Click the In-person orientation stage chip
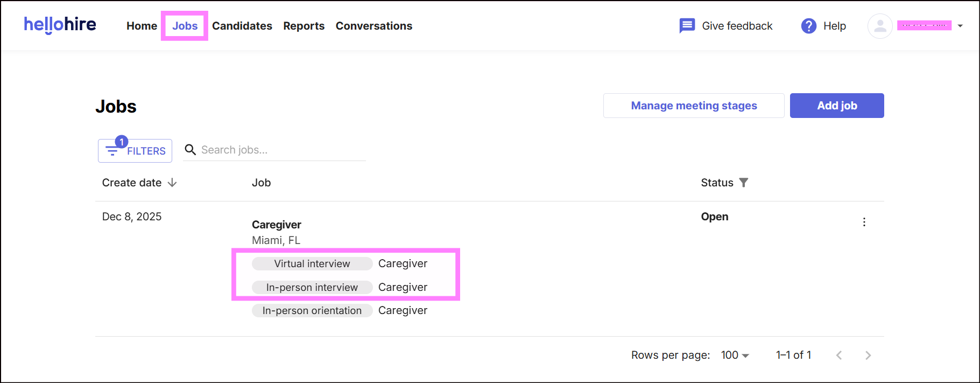Viewport: 980px width, 383px height. [x=312, y=310]
